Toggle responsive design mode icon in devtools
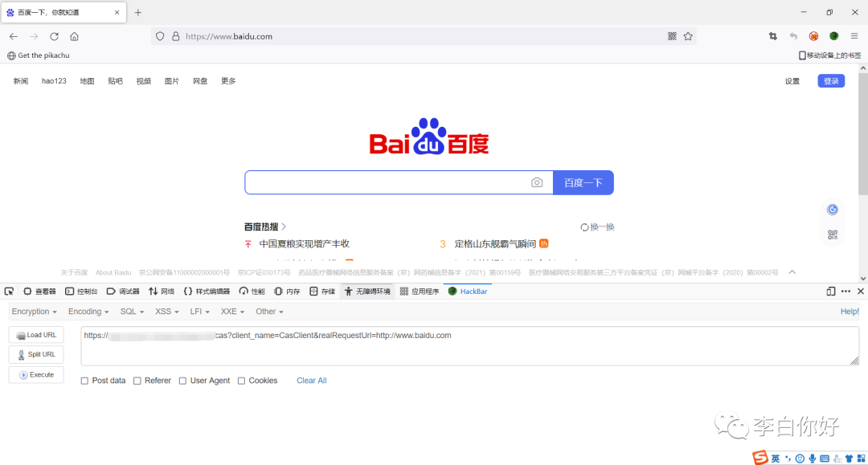Screen dimensions: 868x465 (831, 292)
